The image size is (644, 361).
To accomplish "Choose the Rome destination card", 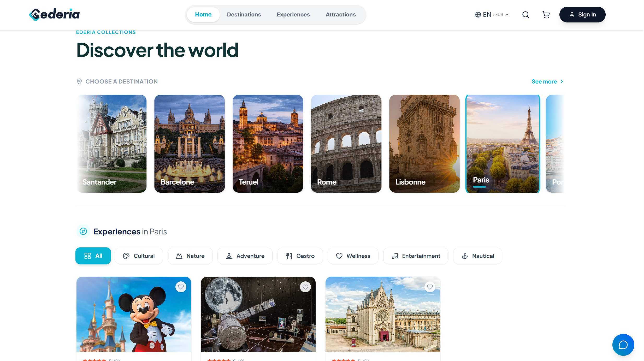I will [x=346, y=144].
